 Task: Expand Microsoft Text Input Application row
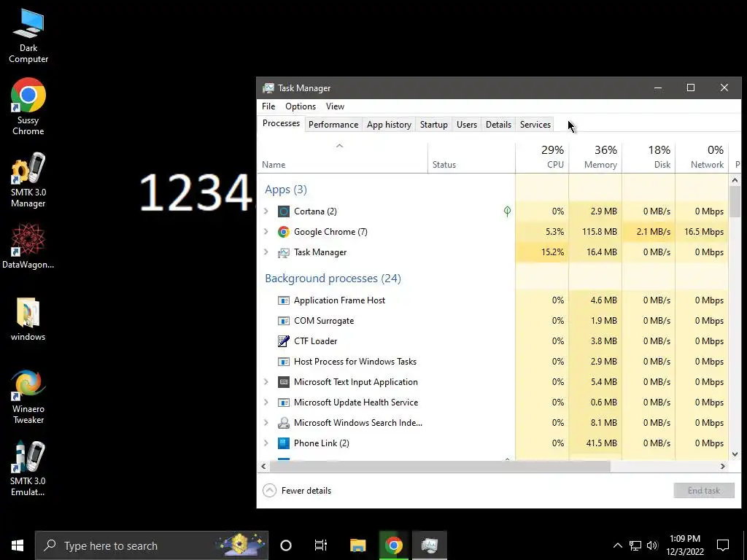point(266,381)
